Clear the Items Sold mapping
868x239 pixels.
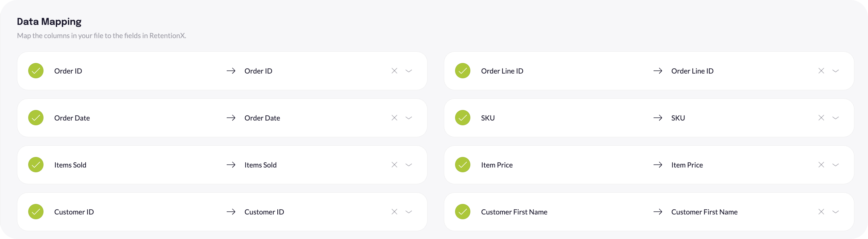[x=394, y=165]
